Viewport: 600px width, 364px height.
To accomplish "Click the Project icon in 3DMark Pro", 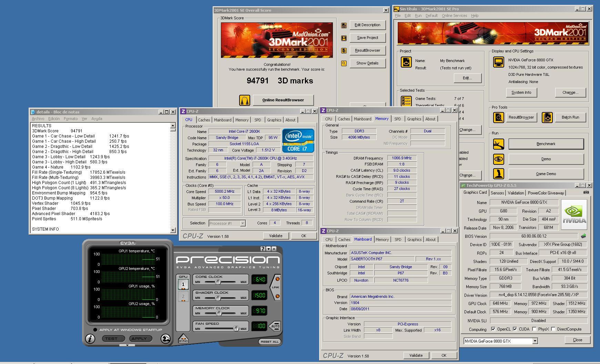I will (x=406, y=62).
